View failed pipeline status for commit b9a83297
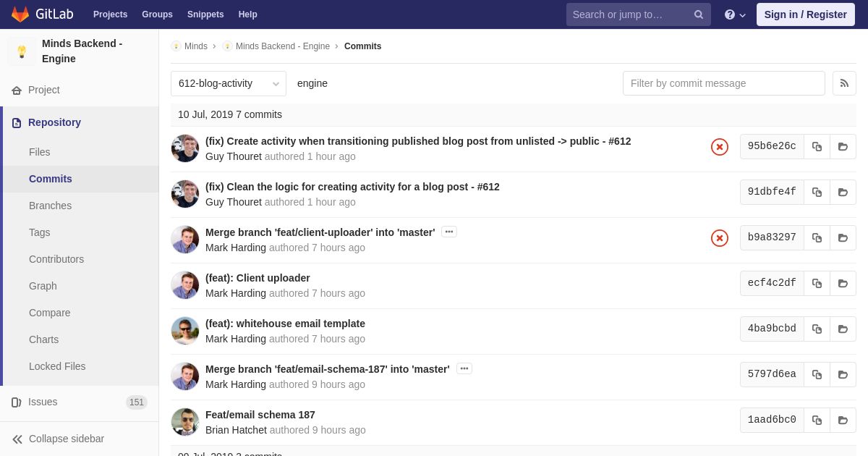Image resolution: width=868 pixels, height=456 pixels. (720, 238)
